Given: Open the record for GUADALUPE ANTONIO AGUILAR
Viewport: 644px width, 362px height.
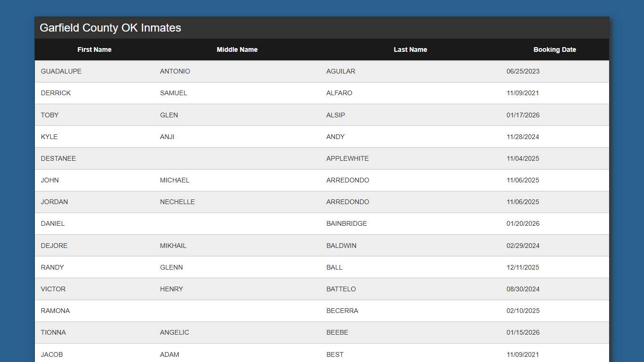Looking at the screenshot, I should (340, 71).
